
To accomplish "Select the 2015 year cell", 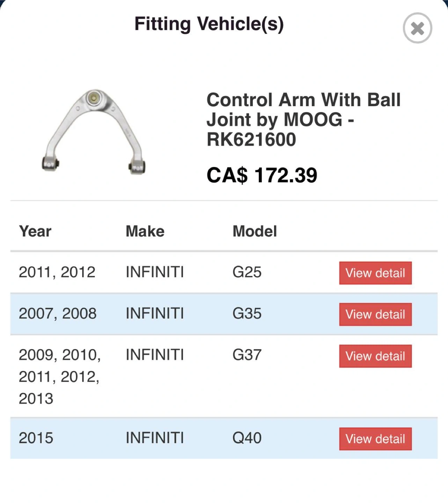I will click(x=36, y=438).
